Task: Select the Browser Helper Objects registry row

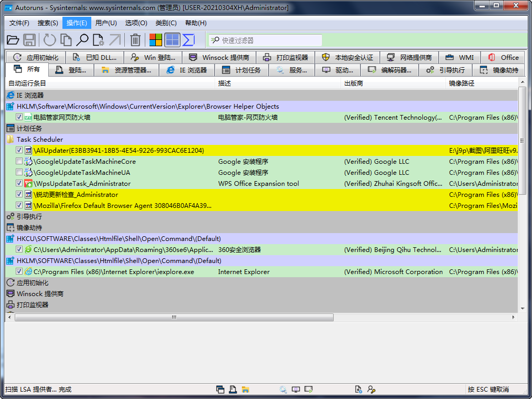Action: pyautogui.click(x=262, y=106)
